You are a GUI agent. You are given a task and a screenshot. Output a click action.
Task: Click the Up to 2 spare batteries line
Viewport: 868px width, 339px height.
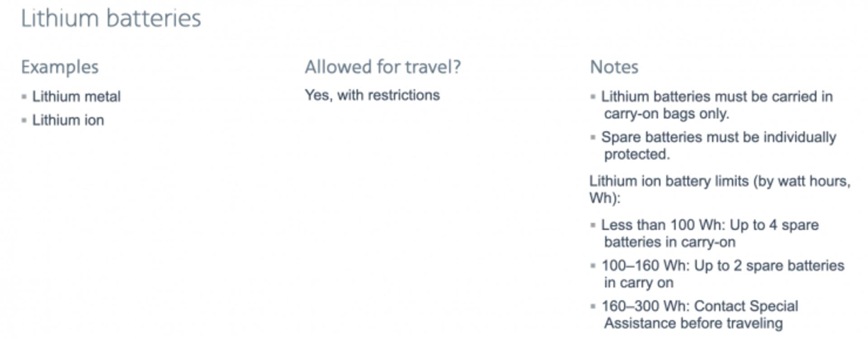pyautogui.click(x=723, y=274)
